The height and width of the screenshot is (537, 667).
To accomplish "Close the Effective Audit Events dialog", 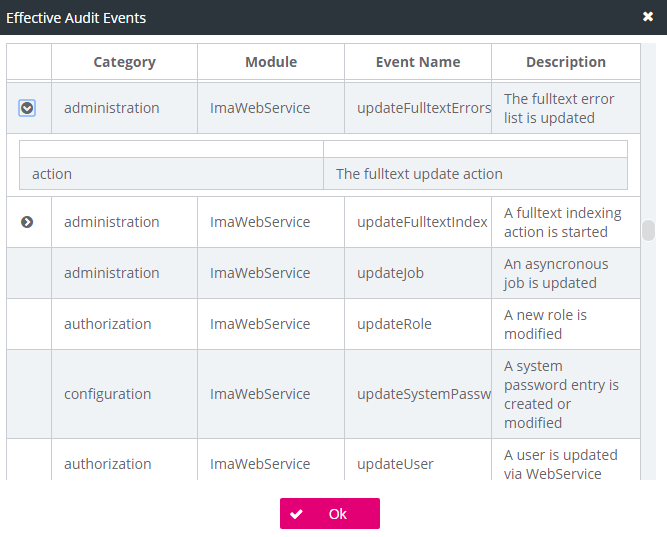I will tap(648, 17).
